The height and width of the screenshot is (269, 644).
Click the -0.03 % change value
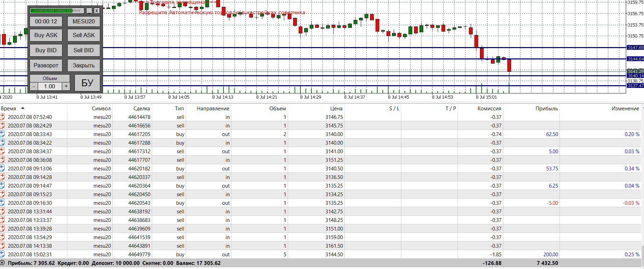tap(631, 203)
